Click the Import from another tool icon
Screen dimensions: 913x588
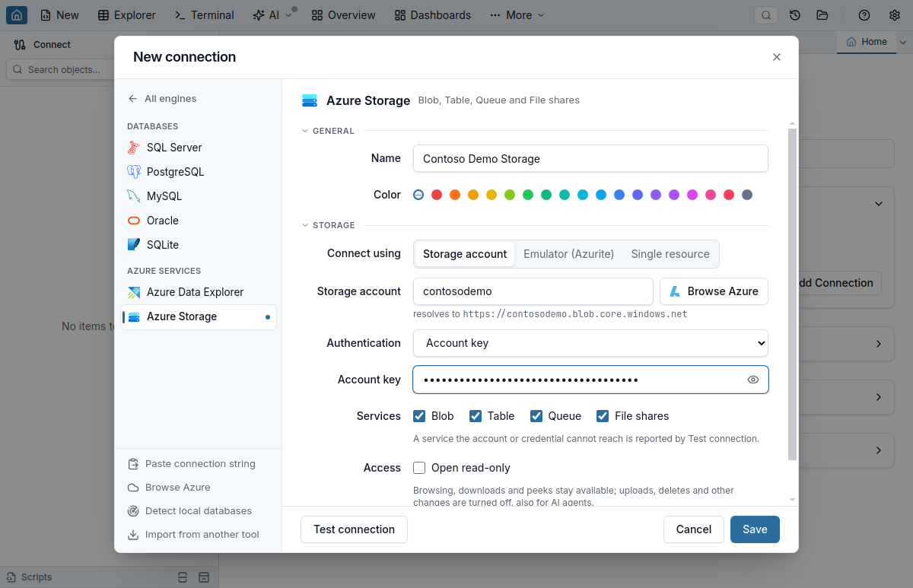tap(133, 535)
